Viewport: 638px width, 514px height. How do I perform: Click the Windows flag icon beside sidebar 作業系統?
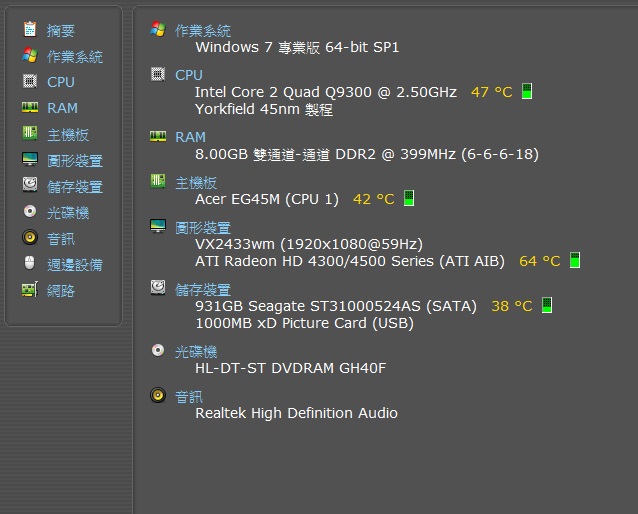point(30,55)
